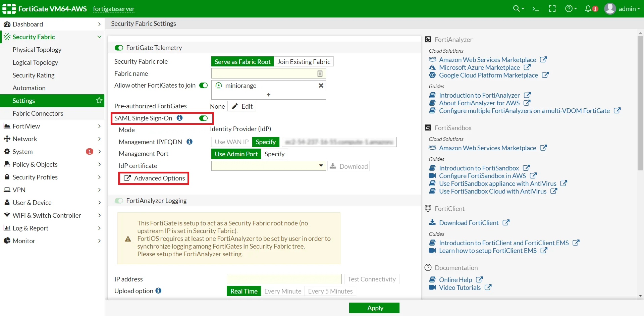The image size is (644, 316).
Task: Turn off SAML Single Sign-On
Action: pyautogui.click(x=203, y=118)
